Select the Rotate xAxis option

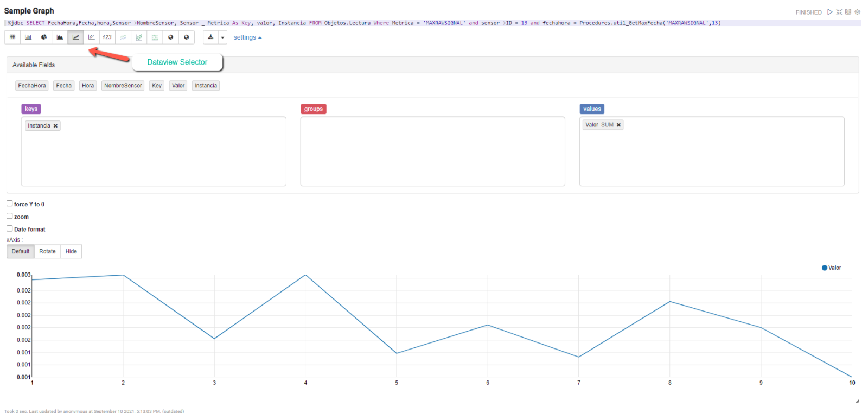click(47, 251)
